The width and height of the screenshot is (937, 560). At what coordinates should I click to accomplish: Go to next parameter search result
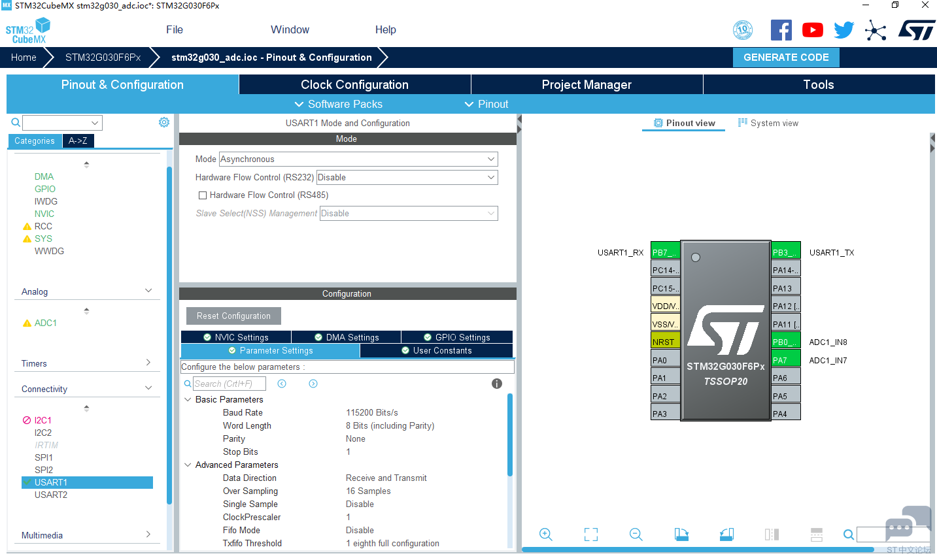click(313, 384)
